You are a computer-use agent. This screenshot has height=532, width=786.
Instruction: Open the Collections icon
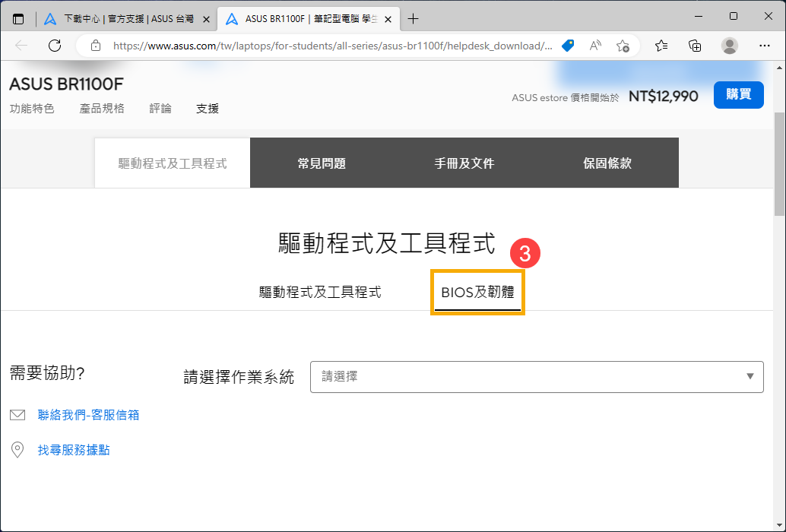[x=695, y=46]
